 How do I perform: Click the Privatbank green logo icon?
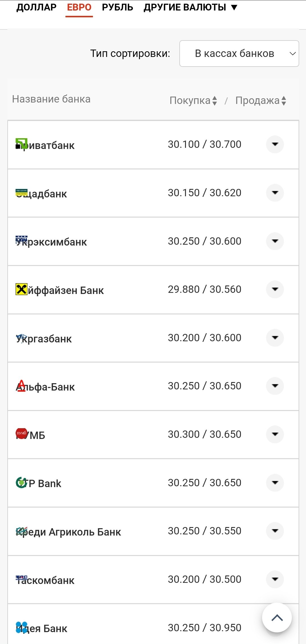tap(22, 144)
